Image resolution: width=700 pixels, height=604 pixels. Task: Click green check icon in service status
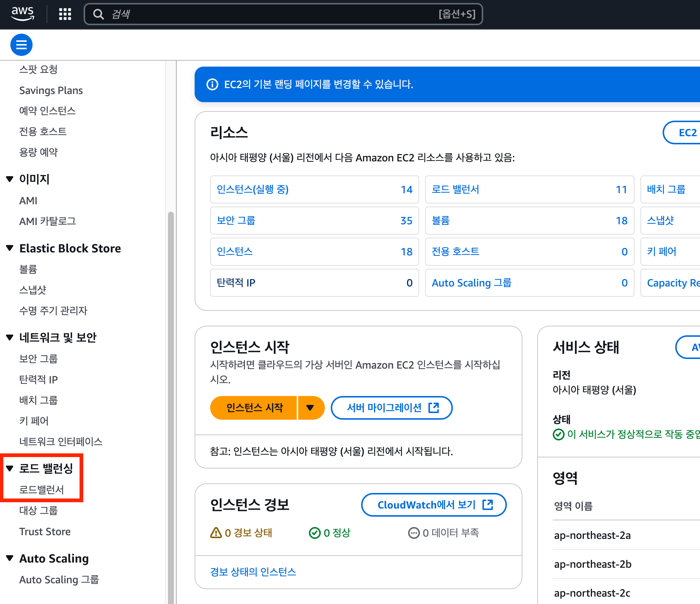[559, 434]
